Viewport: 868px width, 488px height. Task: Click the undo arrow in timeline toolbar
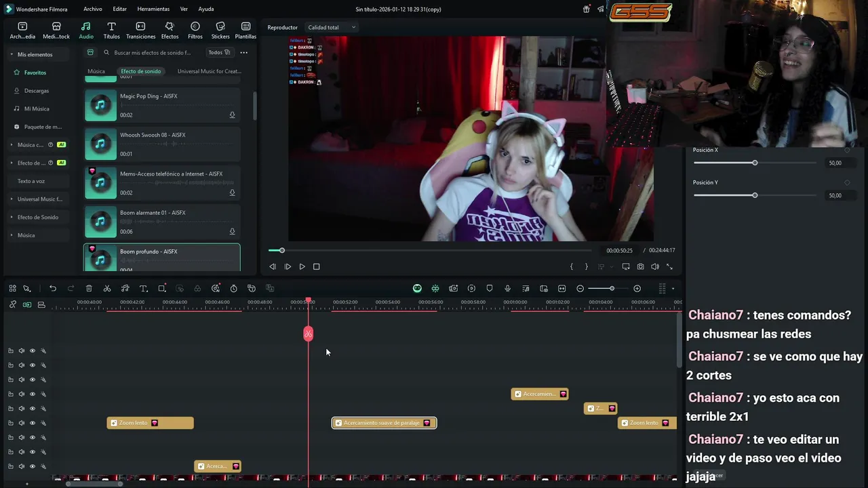53,289
